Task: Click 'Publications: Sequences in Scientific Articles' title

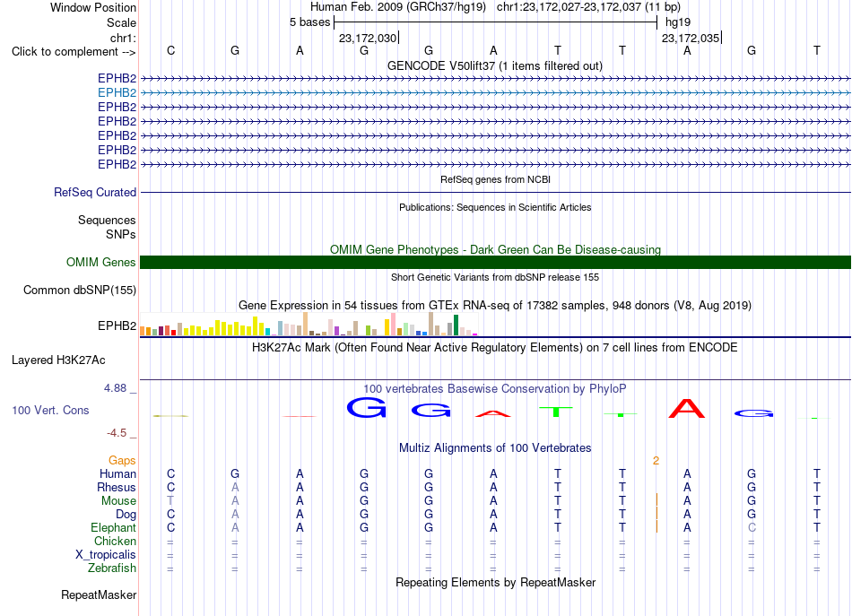Action: (x=495, y=207)
